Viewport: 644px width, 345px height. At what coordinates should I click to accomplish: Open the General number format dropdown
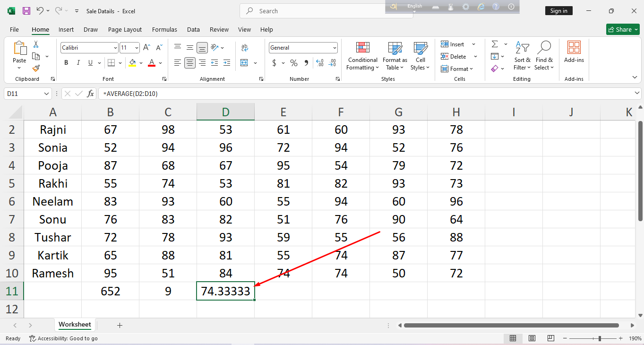[335, 48]
